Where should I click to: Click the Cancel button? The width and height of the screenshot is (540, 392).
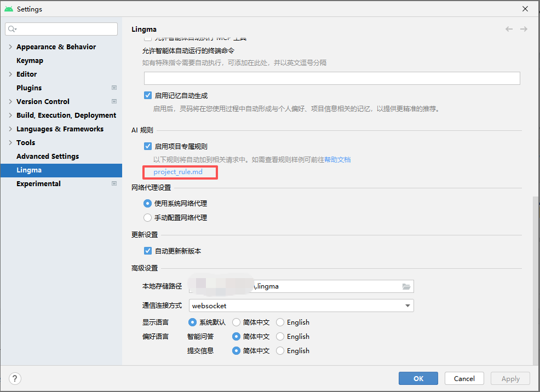(464, 378)
